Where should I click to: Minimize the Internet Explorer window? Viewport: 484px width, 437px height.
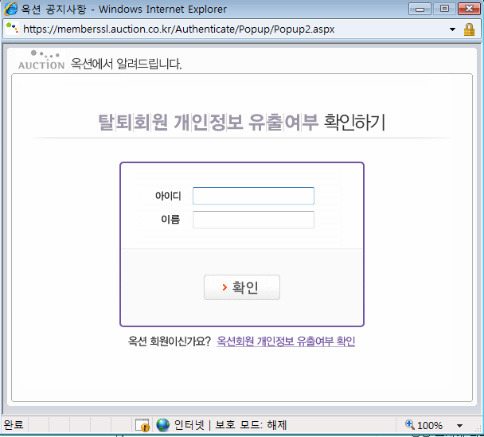coord(420,9)
